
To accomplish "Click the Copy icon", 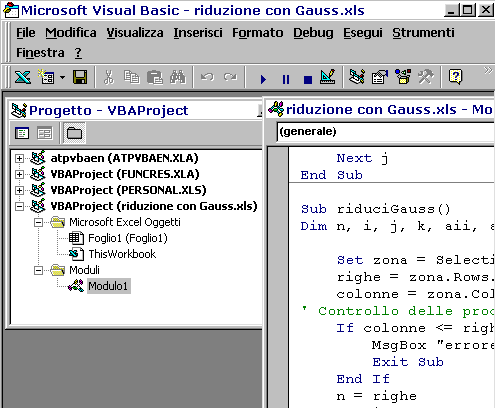I will click(x=132, y=77).
